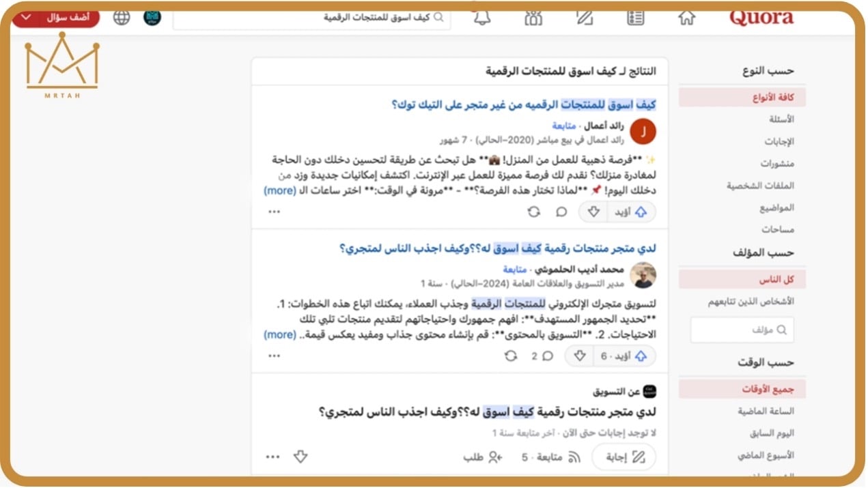Open three-dots menu on محمد أديب answer

pyautogui.click(x=275, y=356)
